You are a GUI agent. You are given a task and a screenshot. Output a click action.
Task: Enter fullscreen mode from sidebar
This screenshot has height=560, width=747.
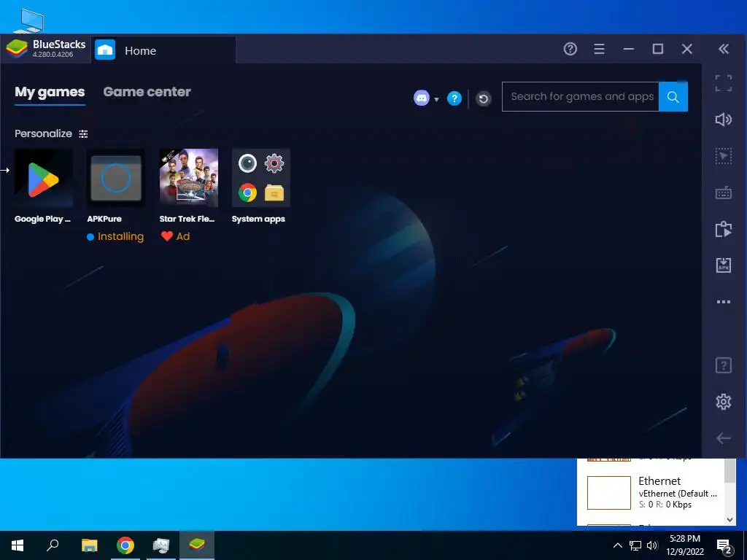724,83
